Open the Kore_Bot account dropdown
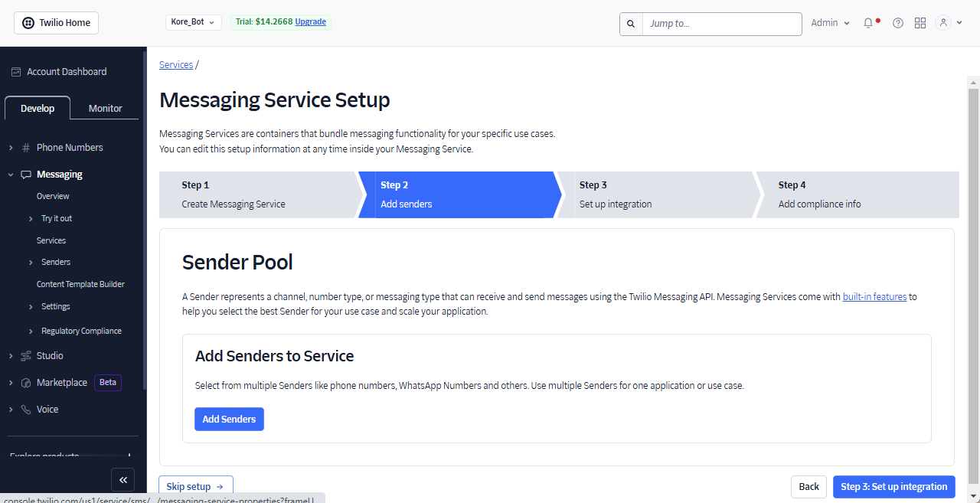 pos(194,22)
